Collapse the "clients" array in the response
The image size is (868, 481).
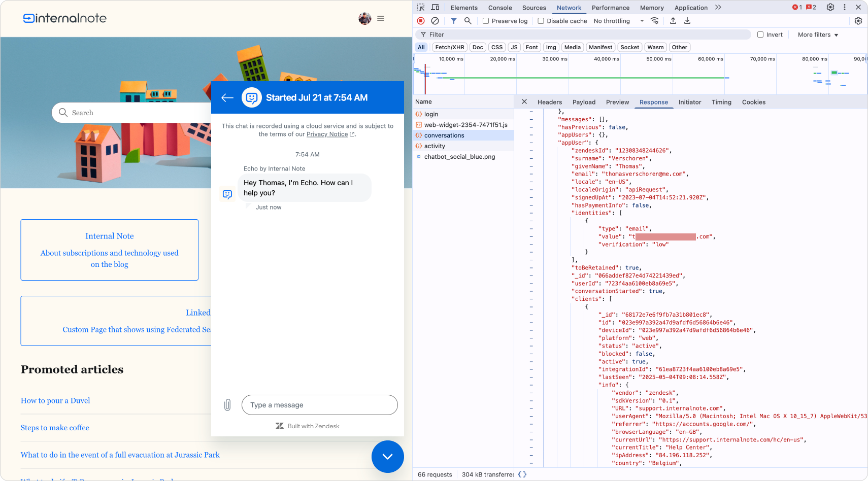point(531,299)
